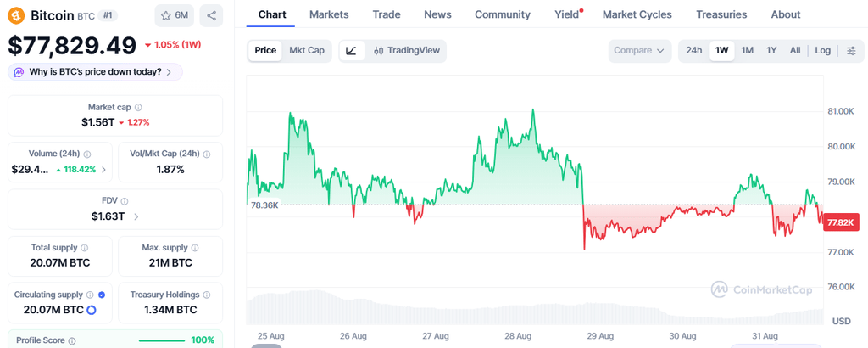The image size is (868, 348).
Task: Click the 28 Aug date axis label
Action: [518, 336]
